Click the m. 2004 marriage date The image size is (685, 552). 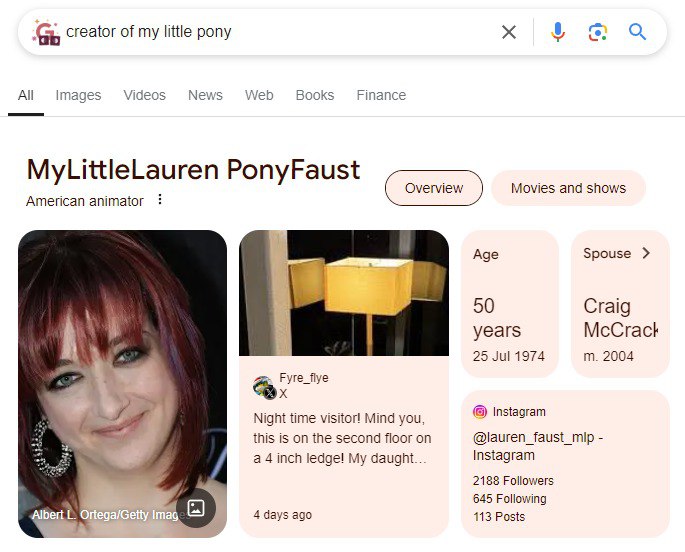pos(608,356)
